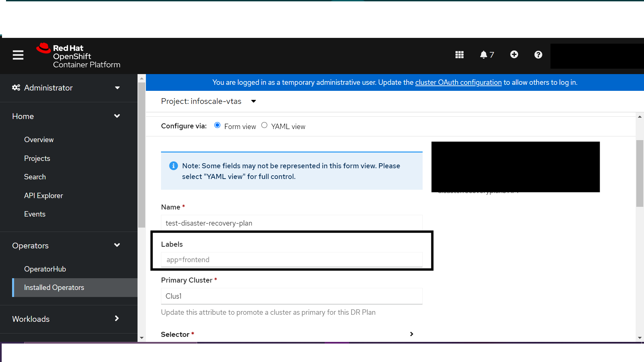Click the Red Hat OpenShift logo
The width and height of the screenshot is (644, 362).
[78, 55]
